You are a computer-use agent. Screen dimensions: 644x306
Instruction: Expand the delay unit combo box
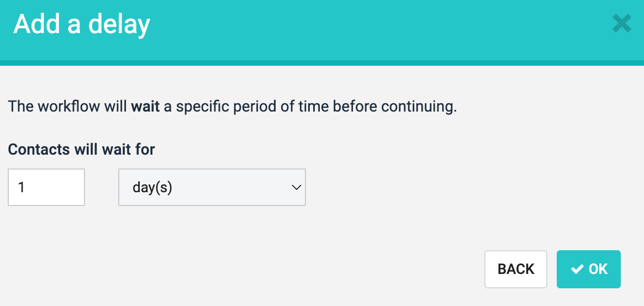tap(212, 187)
